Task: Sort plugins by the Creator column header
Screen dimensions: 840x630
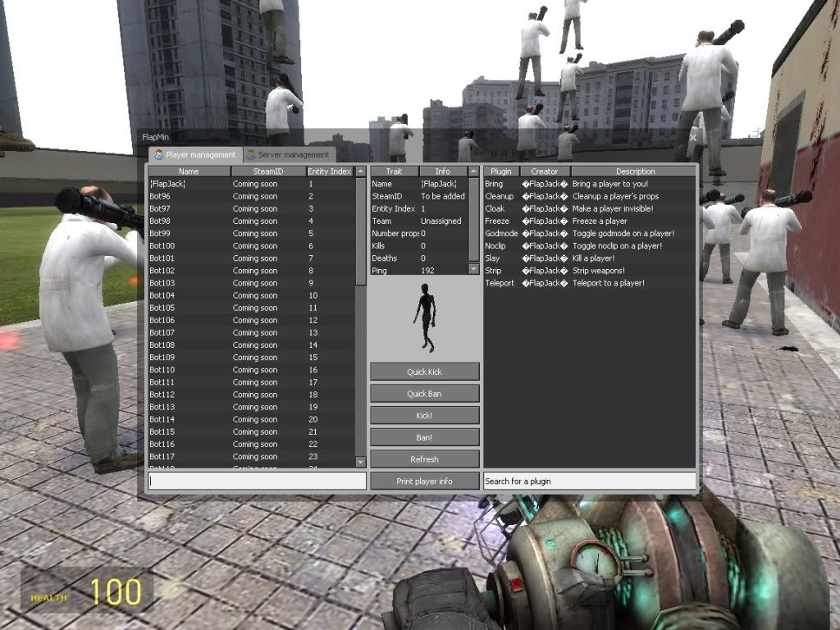Action: point(545,171)
